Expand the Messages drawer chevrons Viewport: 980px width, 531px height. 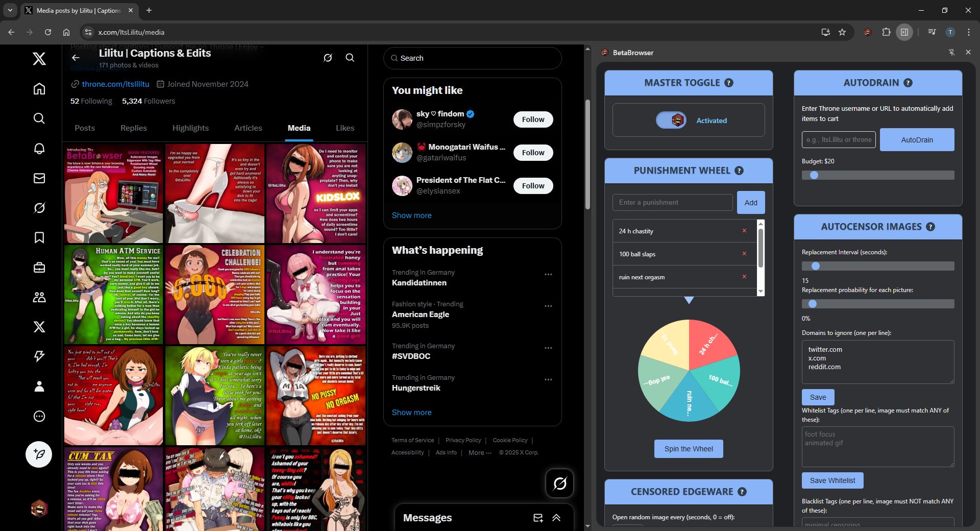(556, 518)
